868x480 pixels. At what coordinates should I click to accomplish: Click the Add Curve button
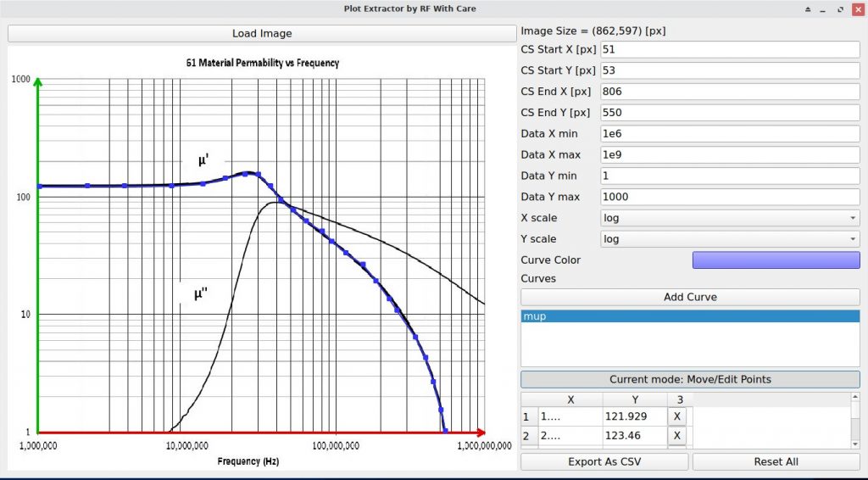coord(690,297)
